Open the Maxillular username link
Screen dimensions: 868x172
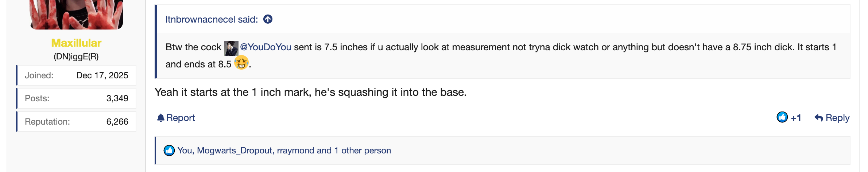tap(76, 43)
